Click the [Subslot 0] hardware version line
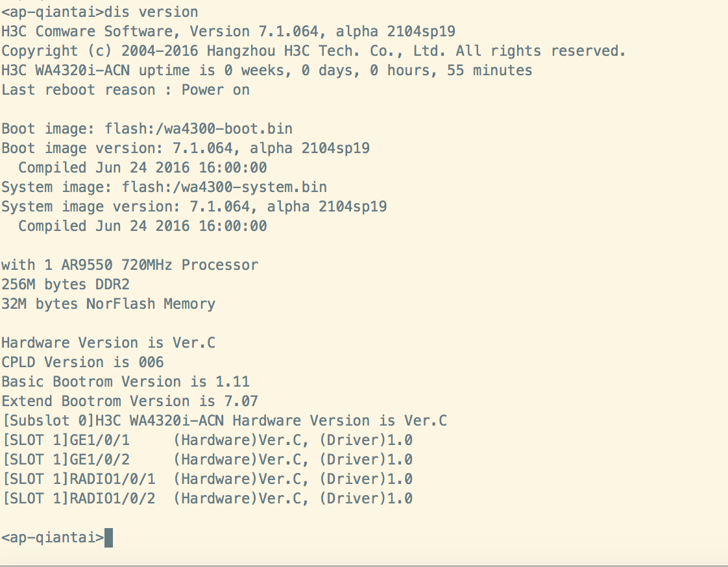 pos(224,421)
